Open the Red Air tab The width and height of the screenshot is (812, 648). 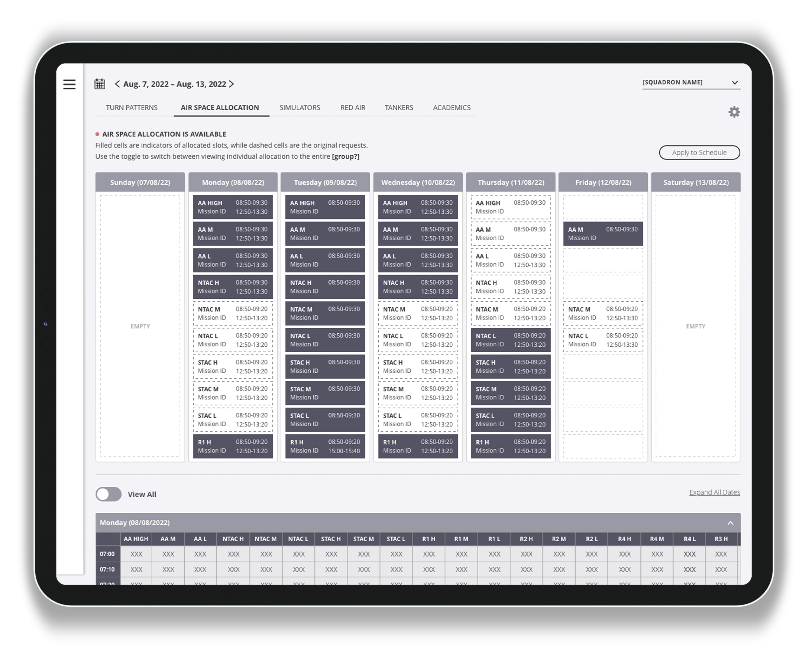353,108
